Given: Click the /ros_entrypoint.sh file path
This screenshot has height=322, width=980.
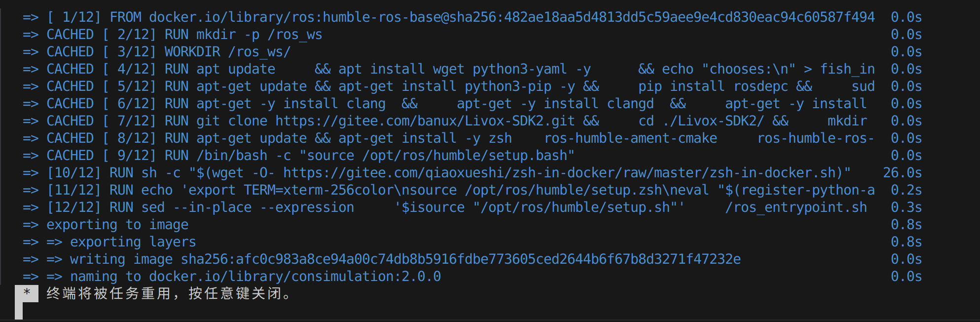Looking at the screenshot, I should pyautogui.click(x=796, y=207).
